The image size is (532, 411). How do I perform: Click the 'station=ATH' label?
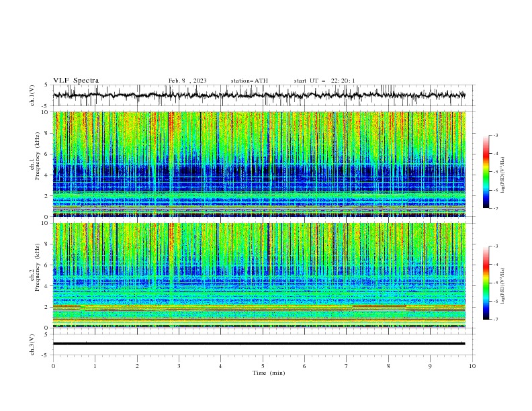click(x=249, y=81)
